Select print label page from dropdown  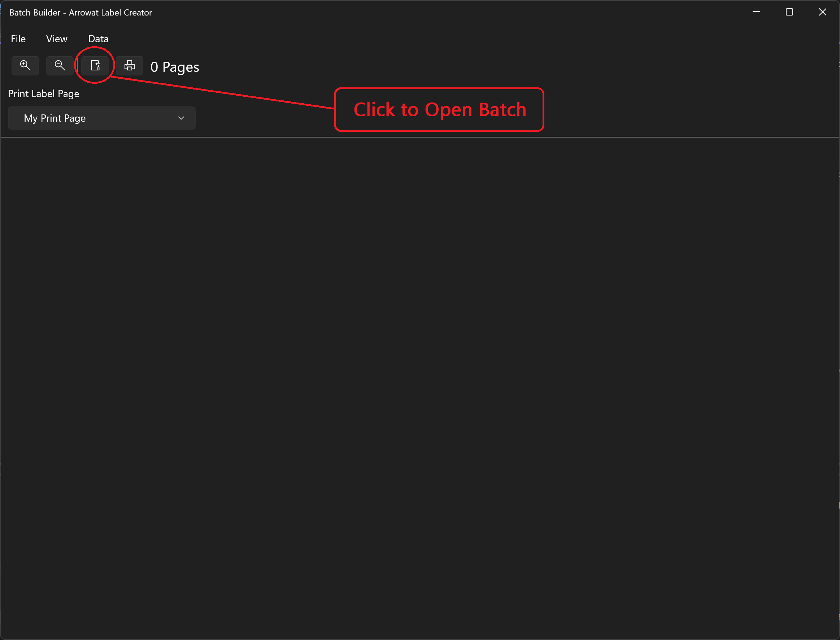[x=101, y=118]
